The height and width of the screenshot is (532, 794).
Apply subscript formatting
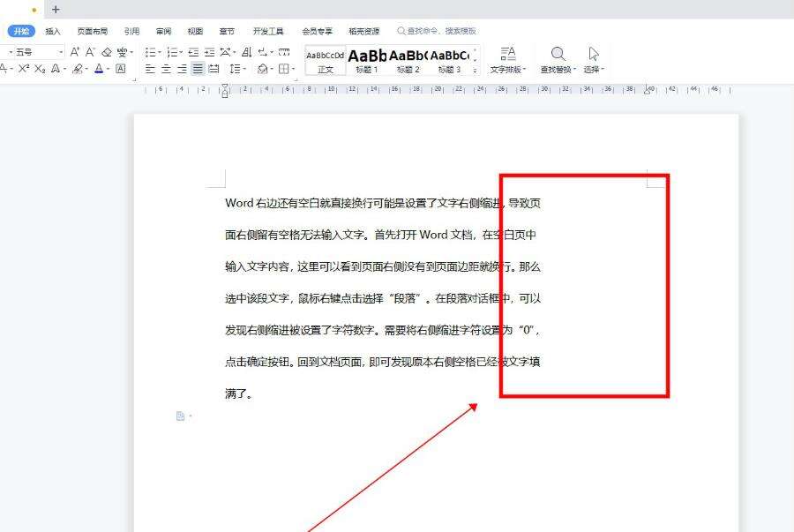[x=40, y=69]
